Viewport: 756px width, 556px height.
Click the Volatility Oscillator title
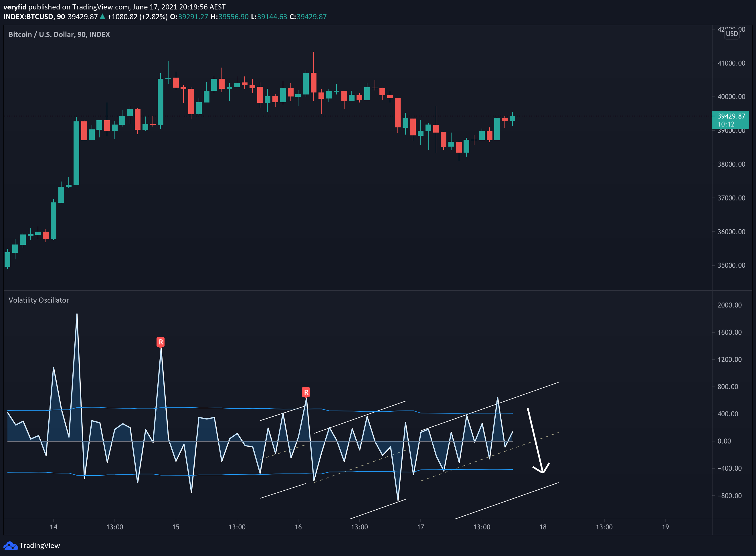39,300
